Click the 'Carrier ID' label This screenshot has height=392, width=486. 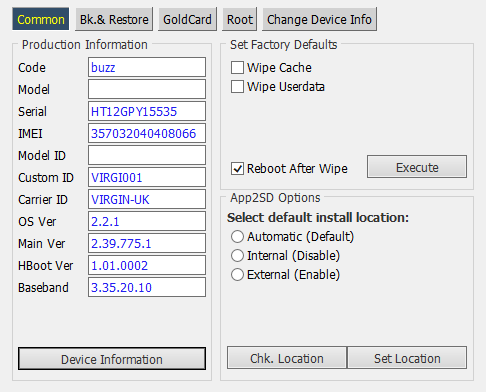(43, 200)
